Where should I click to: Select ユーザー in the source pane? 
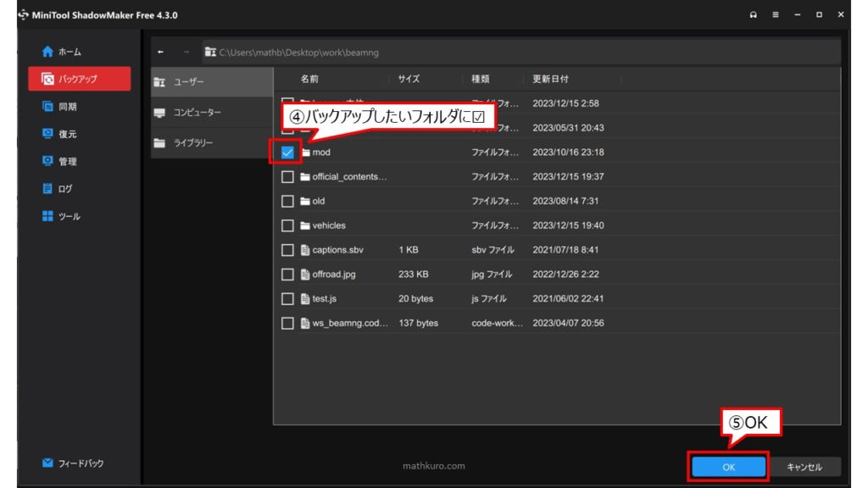point(212,82)
